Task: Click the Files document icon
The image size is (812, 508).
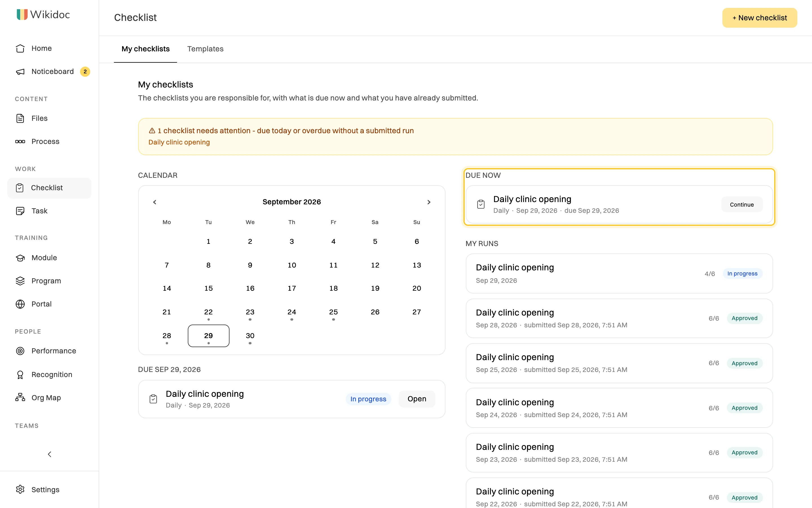Action: coord(20,118)
